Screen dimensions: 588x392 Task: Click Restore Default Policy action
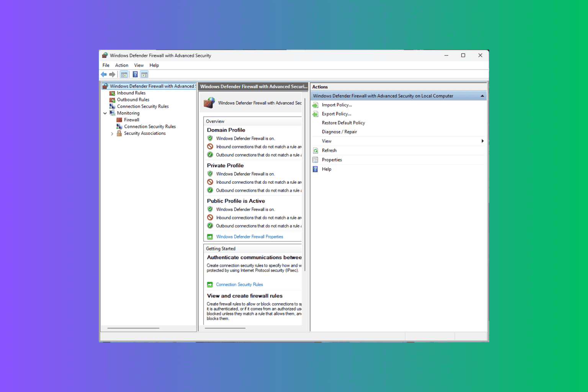(x=343, y=123)
